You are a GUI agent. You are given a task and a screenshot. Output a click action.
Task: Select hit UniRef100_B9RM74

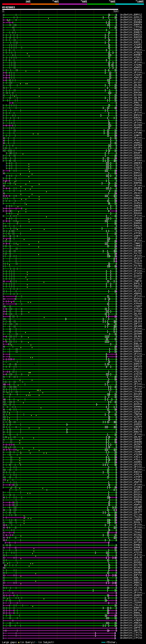[x=131, y=25]
